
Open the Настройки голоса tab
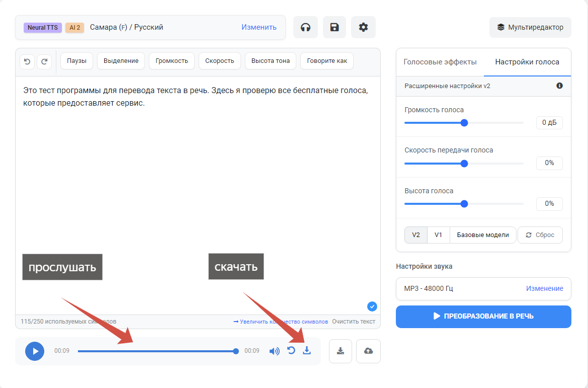[527, 61]
